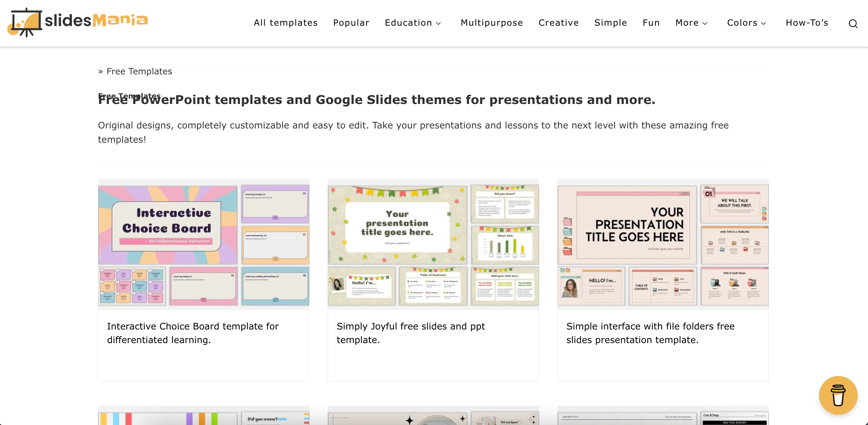This screenshot has width=868, height=425.
Task: Open the More dropdown menu
Action: tap(691, 23)
